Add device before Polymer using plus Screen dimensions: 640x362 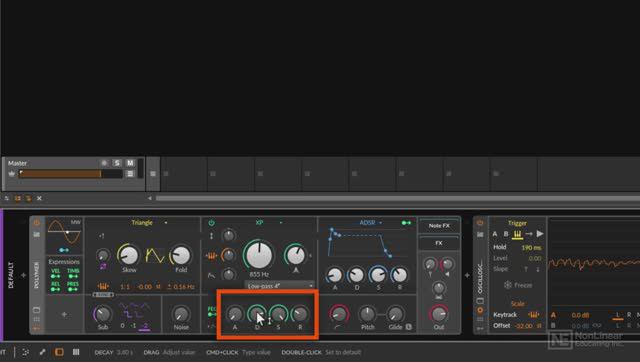pos(24,275)
